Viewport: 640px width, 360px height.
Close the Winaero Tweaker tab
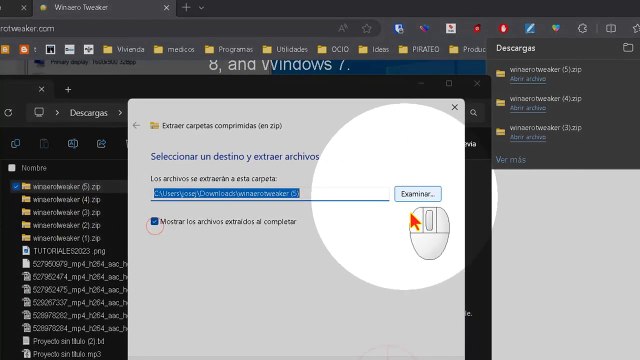166,7
